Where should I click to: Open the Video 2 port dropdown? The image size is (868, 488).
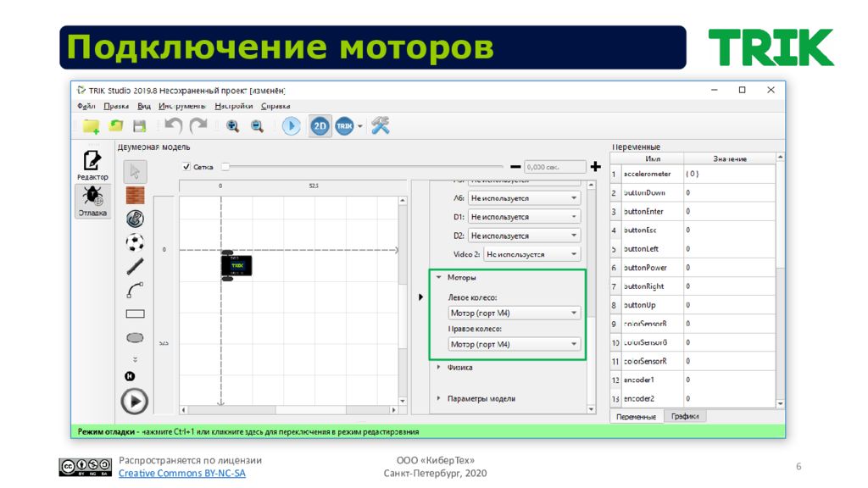click(x=532, y=254)
